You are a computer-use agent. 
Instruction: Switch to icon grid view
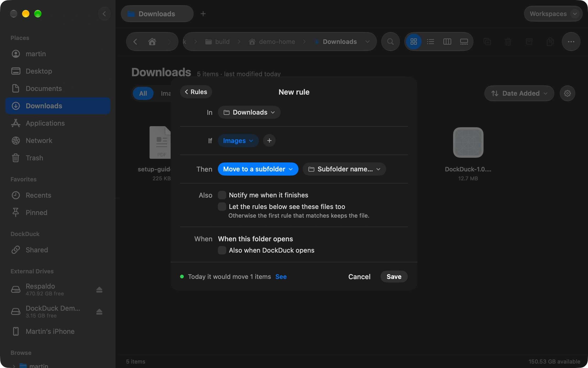tap(414, 42)
